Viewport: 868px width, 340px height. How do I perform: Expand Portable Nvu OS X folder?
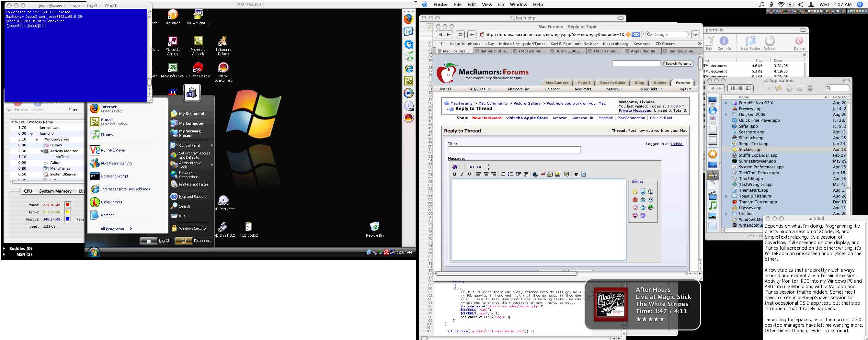click(726, 103)
